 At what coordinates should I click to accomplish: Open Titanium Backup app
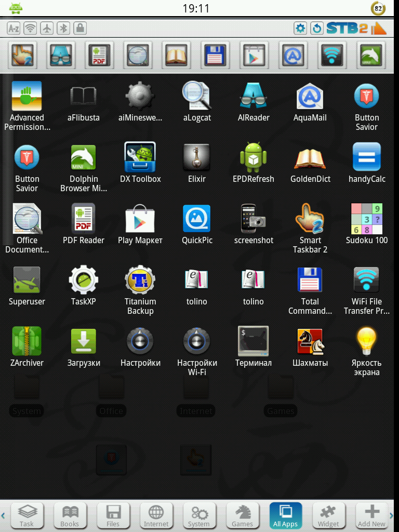[140, 290]
